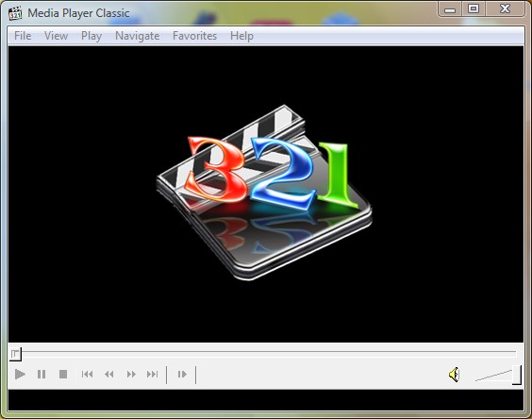This screenshot has height=419, width=532.
Task: Click the fast-forward (increase speed) icon
Action: pyautogui.click(x=131, y=375)
